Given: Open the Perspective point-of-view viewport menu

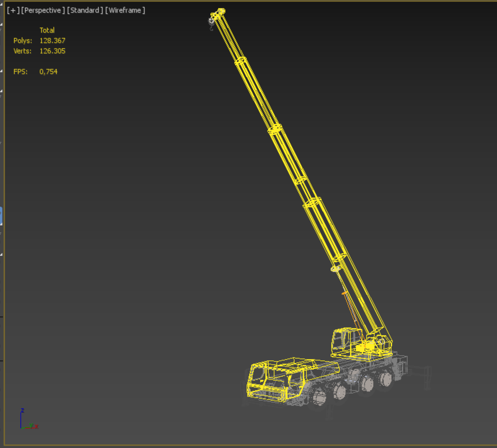Looking at the screenshot, I should [43, 10].
